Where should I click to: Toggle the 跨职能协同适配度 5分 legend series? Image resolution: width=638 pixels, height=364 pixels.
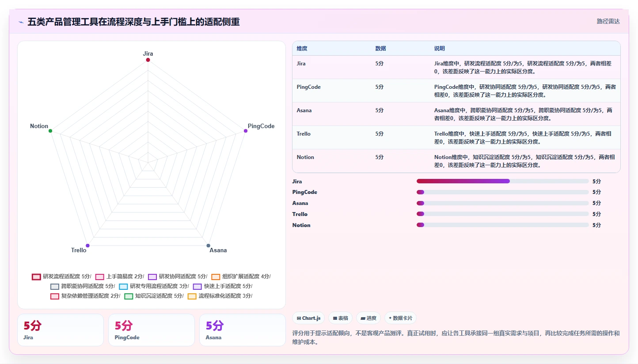pyautogui.click(x=83, y=286)
